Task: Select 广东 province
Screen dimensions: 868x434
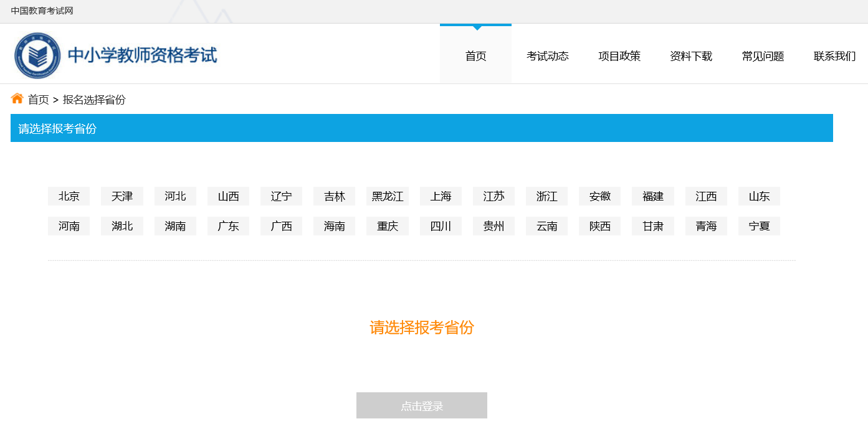Action: (x=228, y=226)
